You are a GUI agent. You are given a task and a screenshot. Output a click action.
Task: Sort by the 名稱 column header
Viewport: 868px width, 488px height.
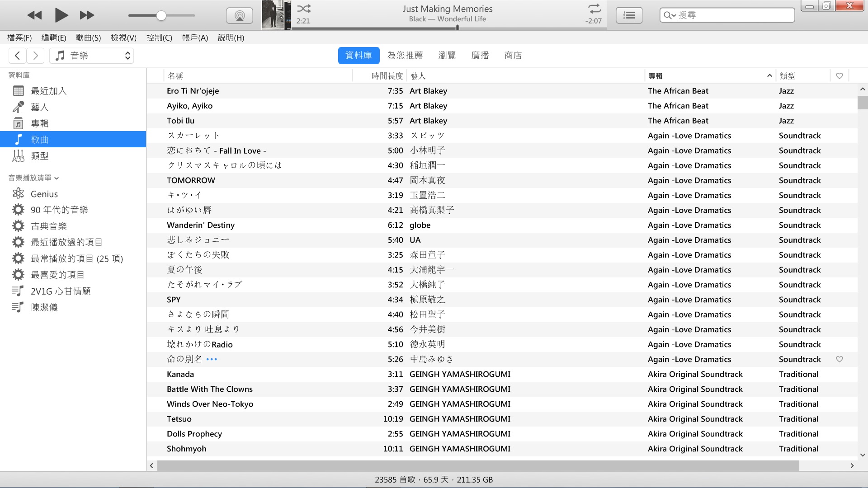tap(258, 76)
